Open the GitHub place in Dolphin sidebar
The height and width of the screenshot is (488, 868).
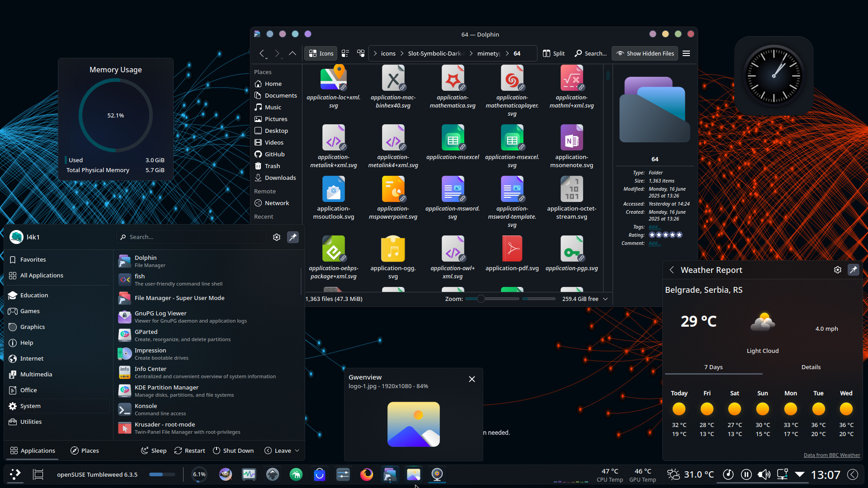[x=274, y=154]
